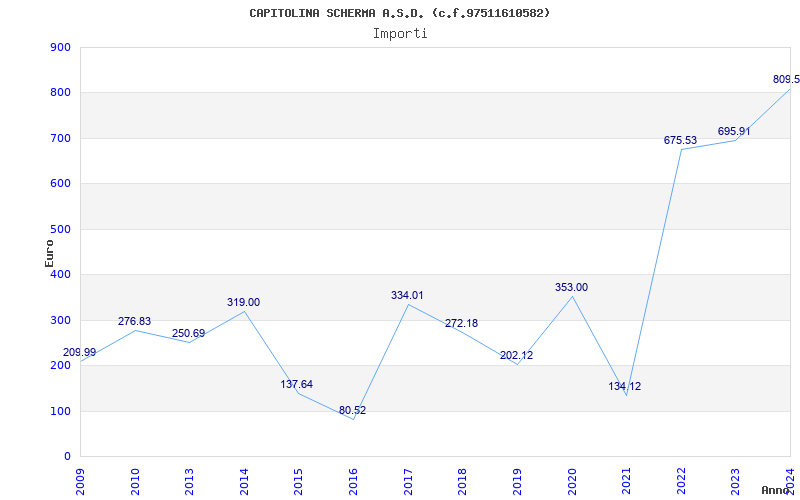Viewport: 800px width, 500px height.
Task: Select the 137.64 data label
Action: tap(296, 385)
